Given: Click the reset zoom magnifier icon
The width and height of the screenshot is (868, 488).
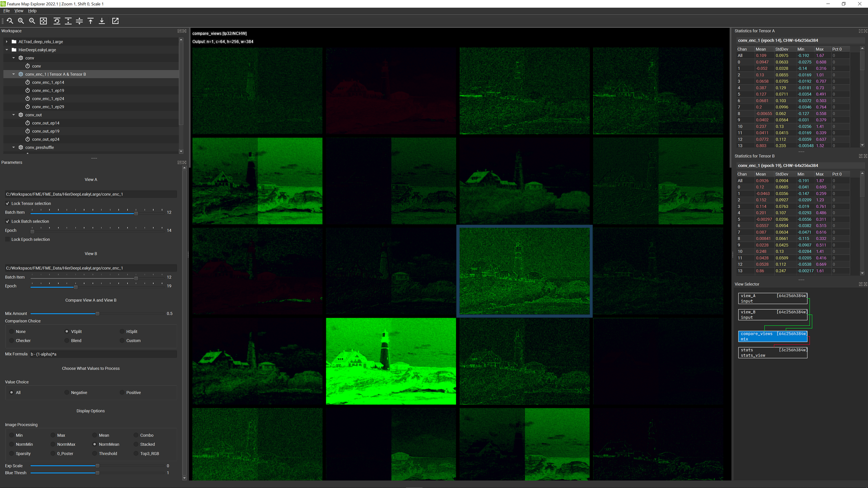Looking at the screenshot, I should (x=10, y=21).
